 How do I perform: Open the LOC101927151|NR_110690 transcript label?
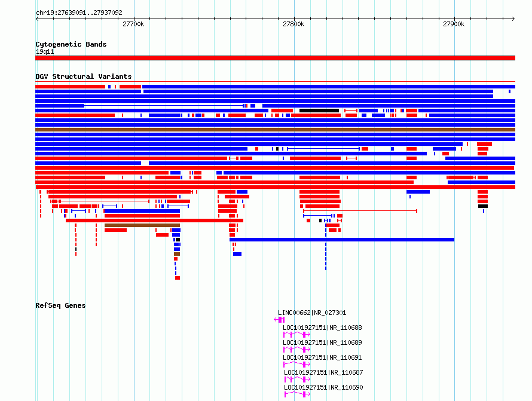point(323,387)
